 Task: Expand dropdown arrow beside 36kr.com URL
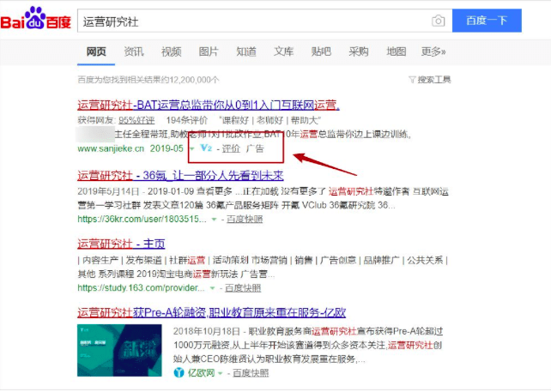(x=214, y=220)
